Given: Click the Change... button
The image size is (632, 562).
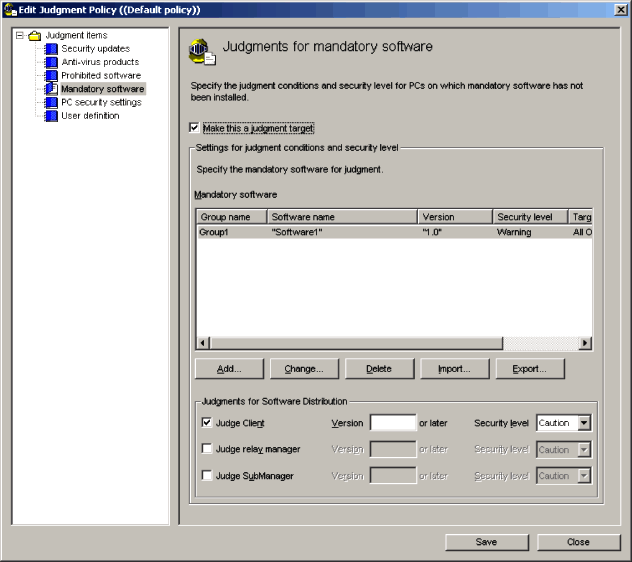Looking at the screenshot, I should [x=304, y=368].
